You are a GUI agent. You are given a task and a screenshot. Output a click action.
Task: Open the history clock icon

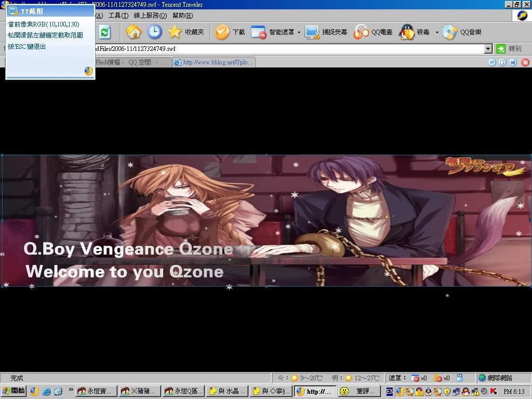point(154,32)
